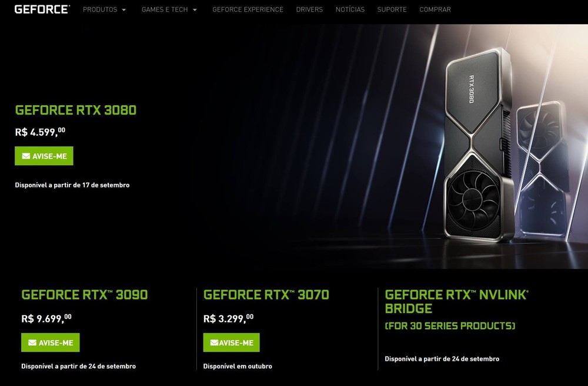Image resolution: width=588 pixels, height=386 pixels.
Task: Click envelope icon in RTX 3090 Avise-me button
Action: tap(32, 343)
